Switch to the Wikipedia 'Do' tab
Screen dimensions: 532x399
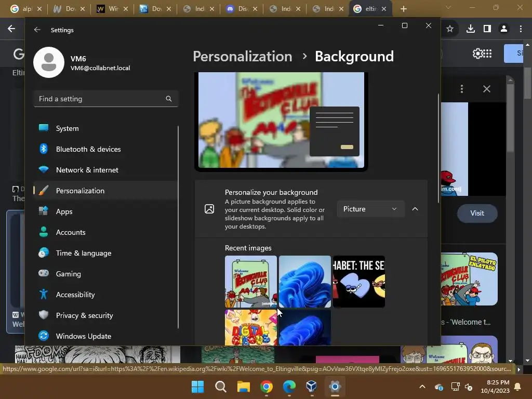coord(65,9)
